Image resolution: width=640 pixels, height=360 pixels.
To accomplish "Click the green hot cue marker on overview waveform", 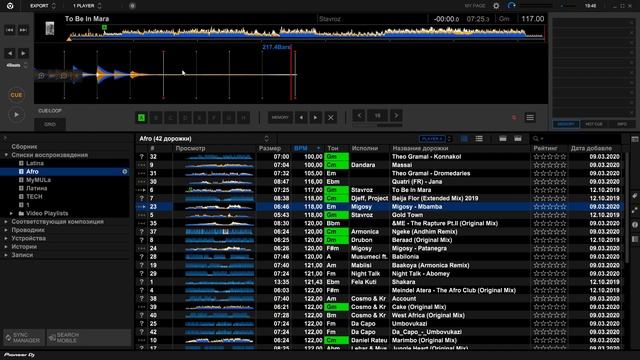I will point(104,27).
